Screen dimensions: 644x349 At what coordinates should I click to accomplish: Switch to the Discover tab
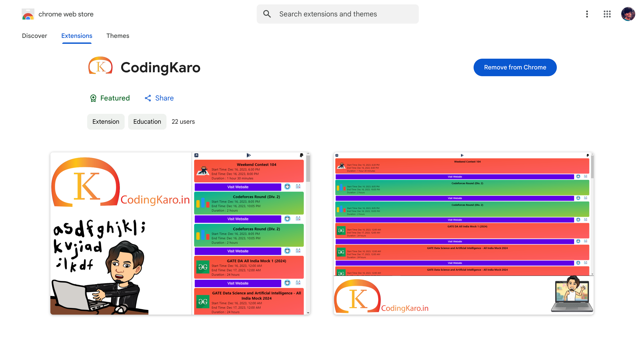(35, 36)
